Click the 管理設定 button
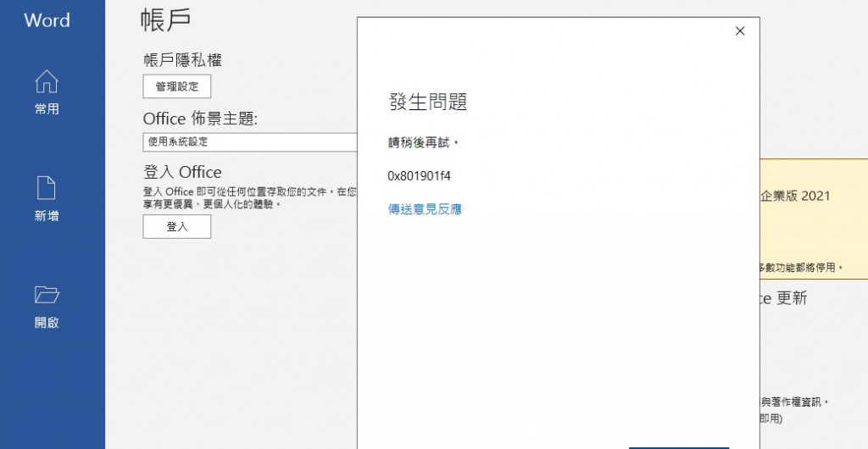This screenshot has width=868, height=449. [x=177, y=86]
